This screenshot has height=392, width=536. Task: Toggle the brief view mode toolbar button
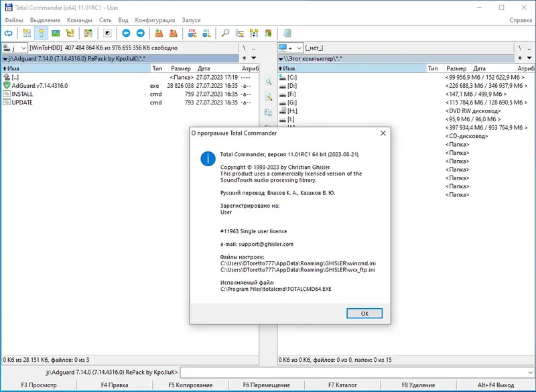pyautogui.click(x=27, y=33)
